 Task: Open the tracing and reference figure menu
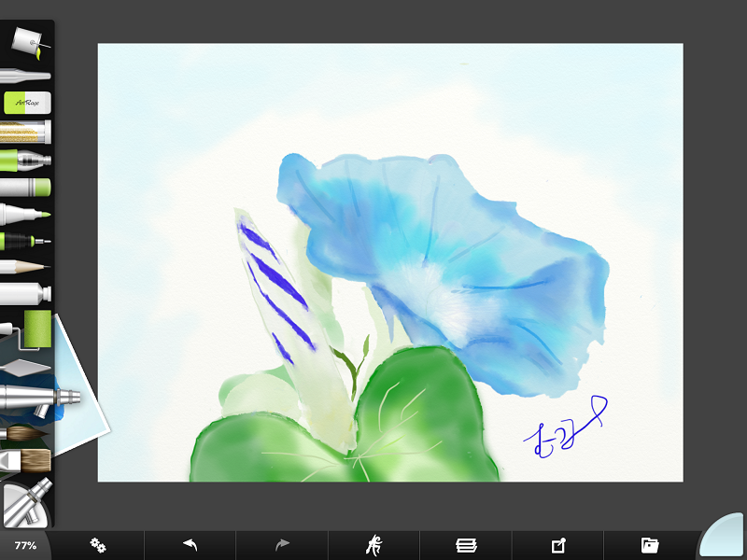coord(373,544)
